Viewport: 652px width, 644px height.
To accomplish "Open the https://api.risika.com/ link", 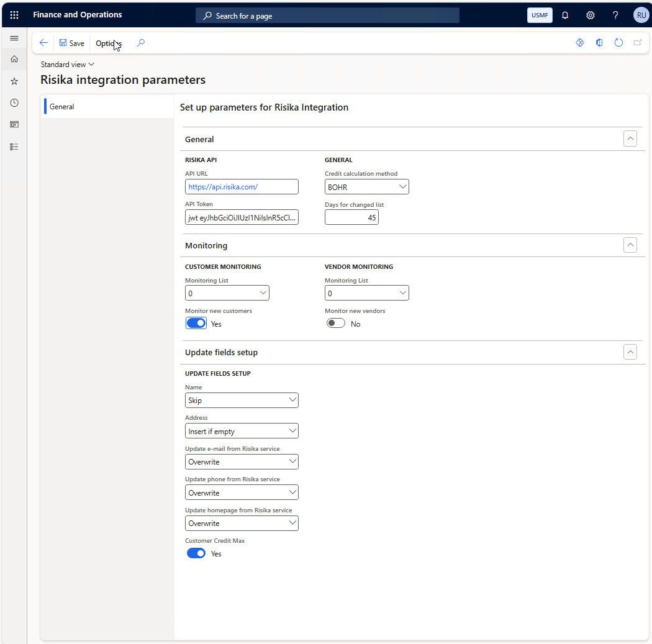I will pyautogui.click(x=223, y=187).
